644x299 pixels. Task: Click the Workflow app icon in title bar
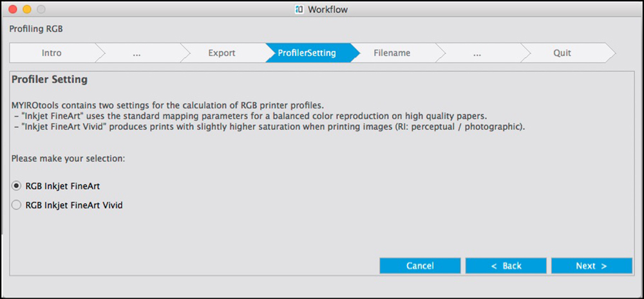[299, 10]
